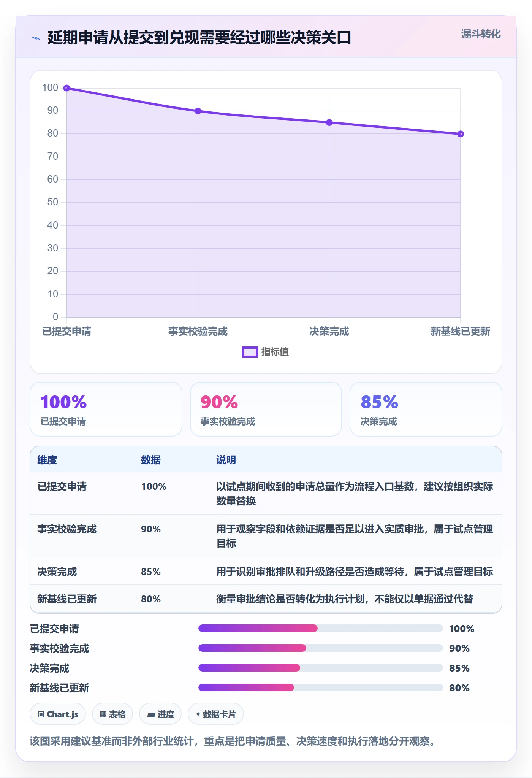Image resolution: width=532 pixels, height=778 pixels.
Task: Click the 新基线已更新 progress bar
Action: (x=320, y=687)
